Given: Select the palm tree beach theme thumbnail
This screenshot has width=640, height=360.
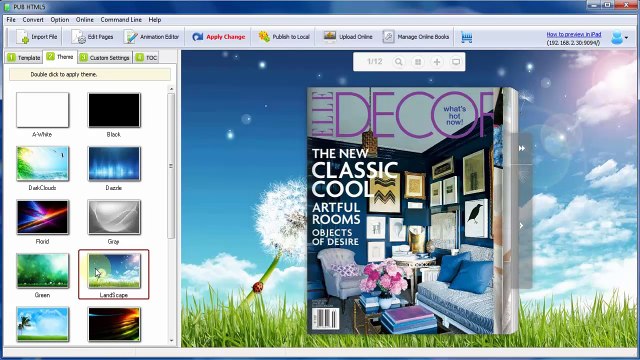Looking at the screenshot, I should (42, 324).
